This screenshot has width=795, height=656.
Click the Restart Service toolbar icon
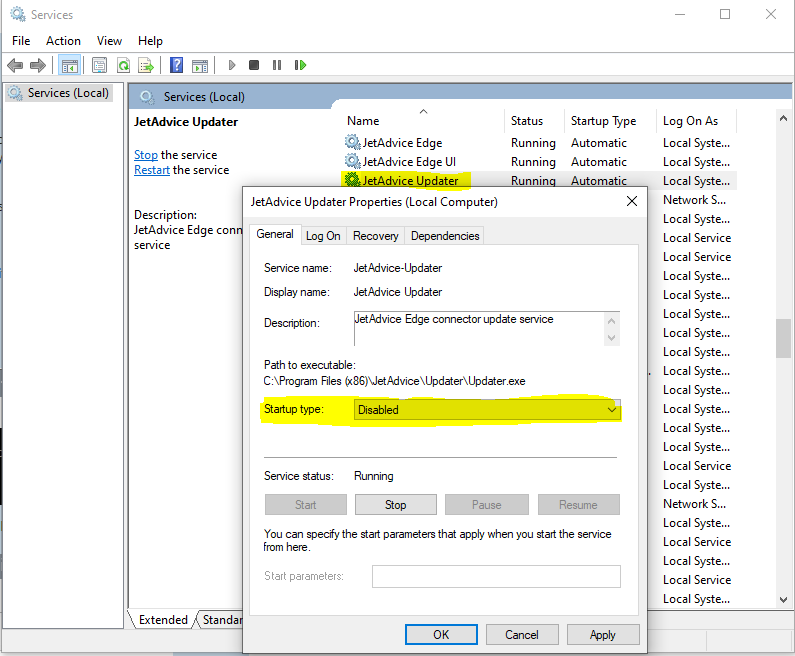click(x=300, y=65)
